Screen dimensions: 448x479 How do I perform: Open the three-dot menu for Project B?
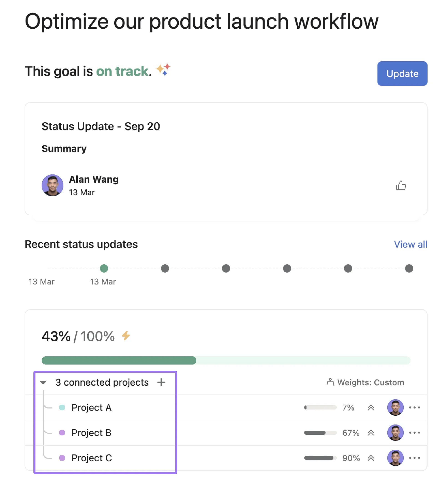point(414,433)
